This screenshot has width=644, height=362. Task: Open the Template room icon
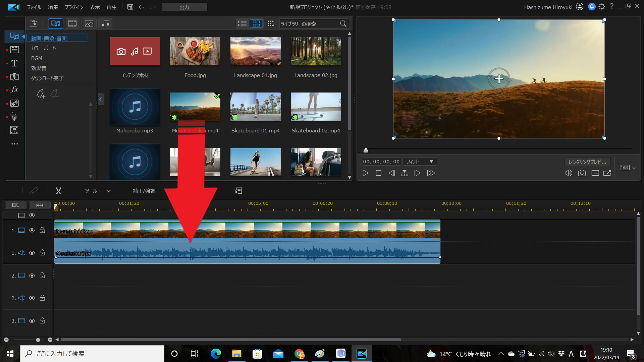(14, 130)
